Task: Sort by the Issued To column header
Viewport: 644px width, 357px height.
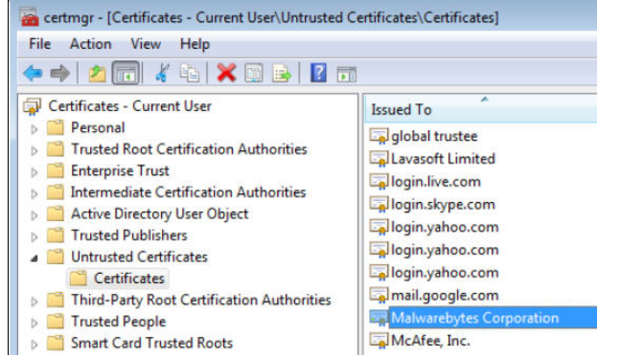Action: coord(480,109)
